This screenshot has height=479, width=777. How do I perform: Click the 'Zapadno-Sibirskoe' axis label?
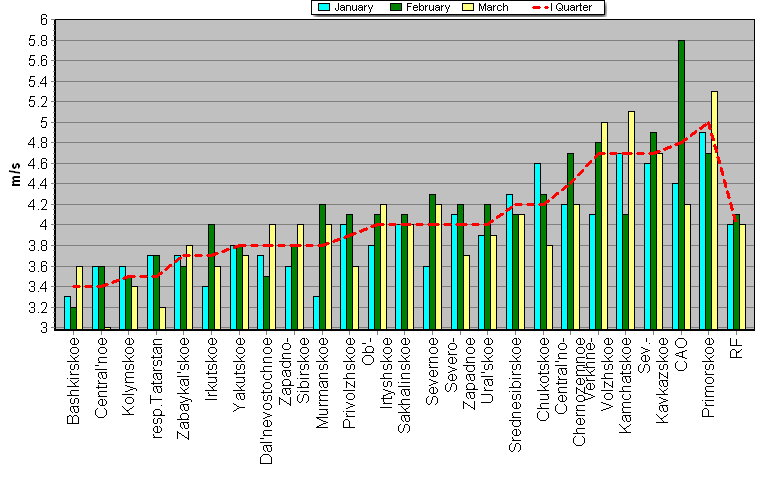[x=294, y=371]
